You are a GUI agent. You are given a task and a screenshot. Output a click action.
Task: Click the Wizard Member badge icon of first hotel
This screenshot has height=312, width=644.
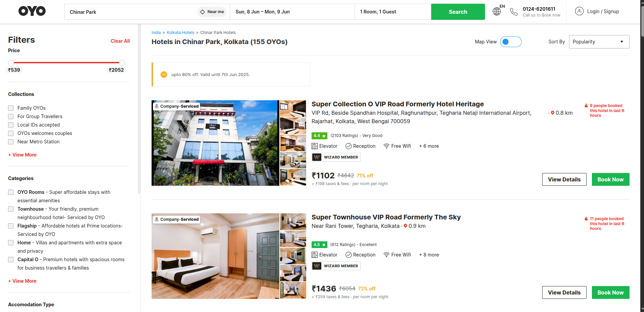click(x=317, y=157)
